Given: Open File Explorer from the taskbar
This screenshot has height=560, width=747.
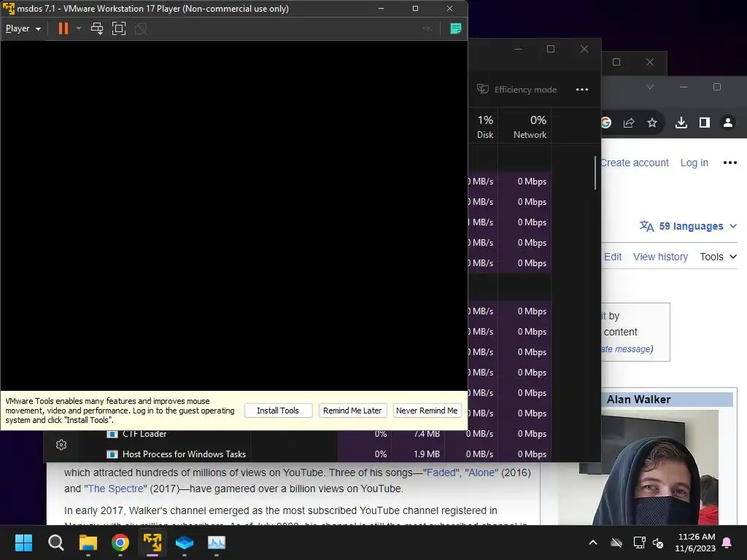Looking at the screenshot, I should pyautogui.click(x=88, y=542).
